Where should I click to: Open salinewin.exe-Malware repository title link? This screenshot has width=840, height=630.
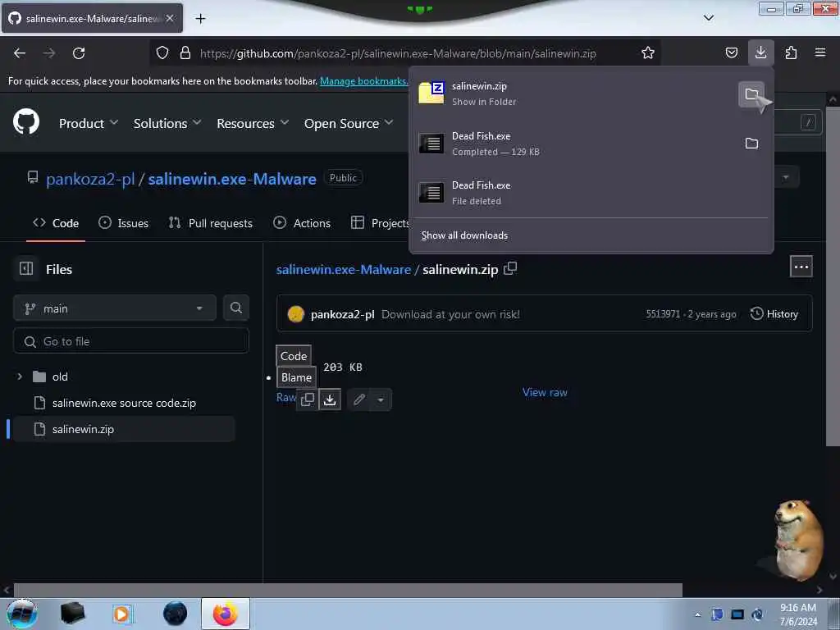232,179
